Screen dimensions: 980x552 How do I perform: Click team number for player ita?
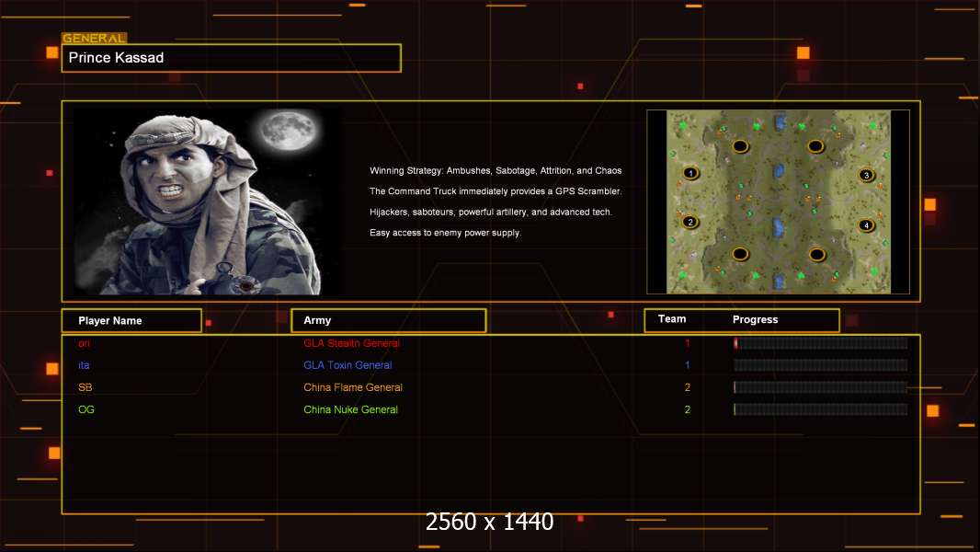pos(687,365)
